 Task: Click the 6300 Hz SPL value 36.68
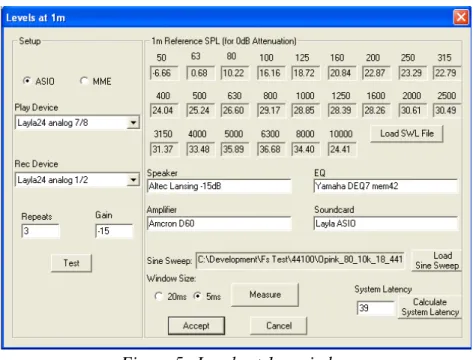271,149
